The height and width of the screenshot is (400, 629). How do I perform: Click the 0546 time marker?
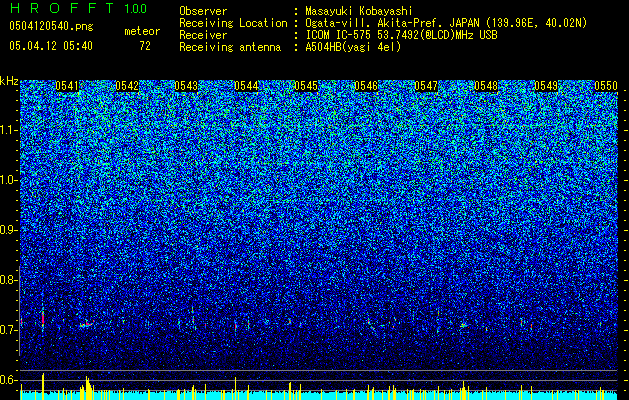coord(366,86)
